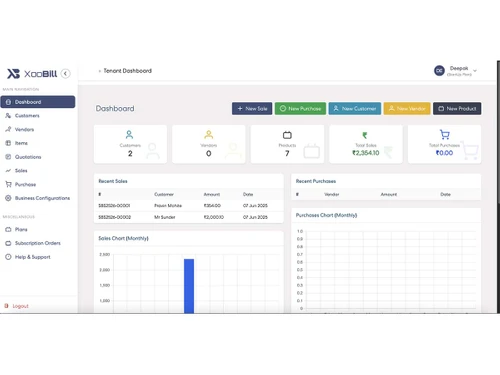Click the Total Purchases cart icon

(445, 135)
